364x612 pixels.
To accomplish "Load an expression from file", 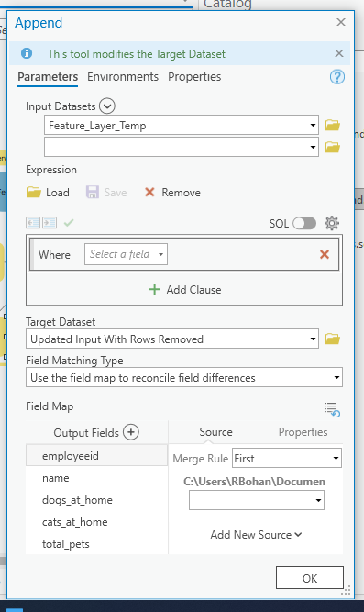I will tap(48, 193).
